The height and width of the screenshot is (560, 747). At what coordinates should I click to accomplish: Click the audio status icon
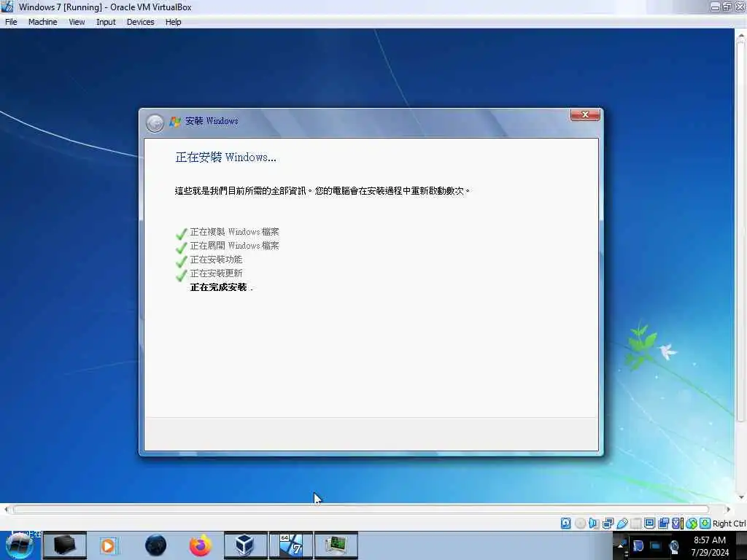593,524
